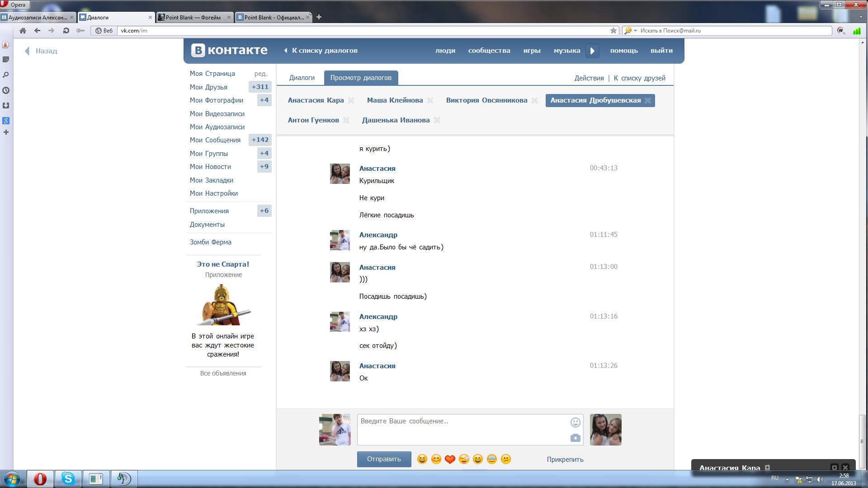
Task: Go back with the browser back arrow
Action: pos(37,31)
